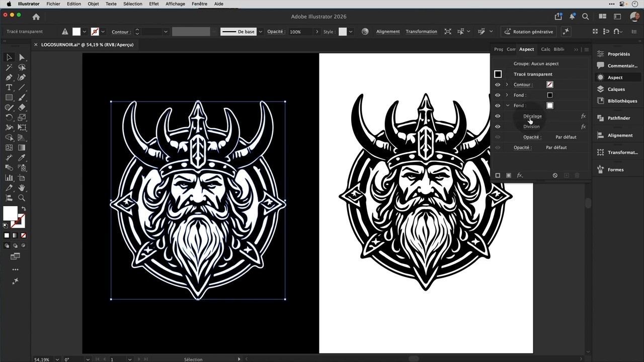Click the Opacité 100% input field

click(x=300, y=32)
